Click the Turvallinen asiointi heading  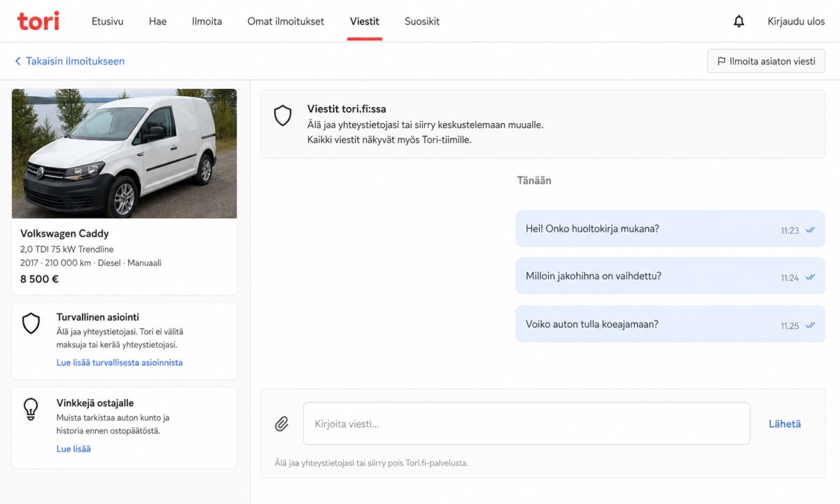point(97,317)
